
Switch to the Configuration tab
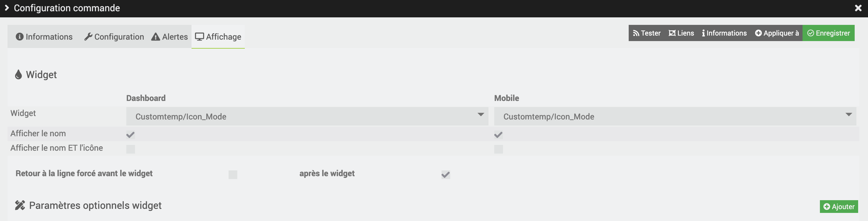tap(114, 37)
